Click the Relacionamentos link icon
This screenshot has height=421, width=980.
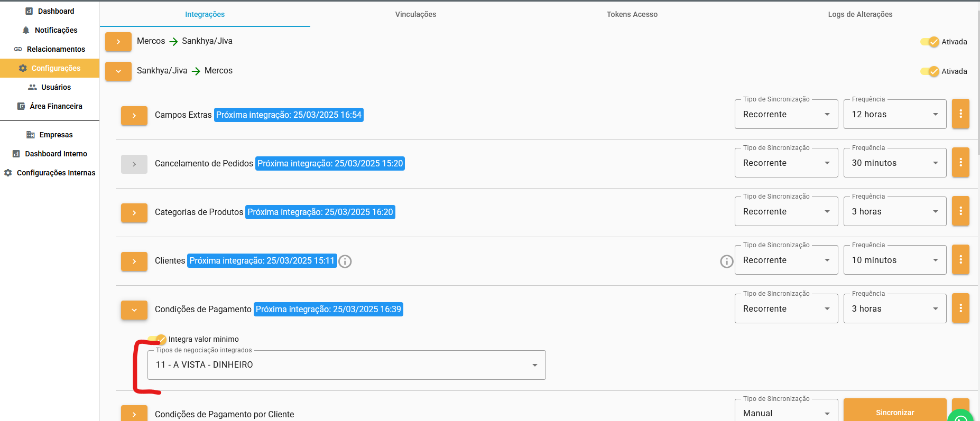point(18,49)
